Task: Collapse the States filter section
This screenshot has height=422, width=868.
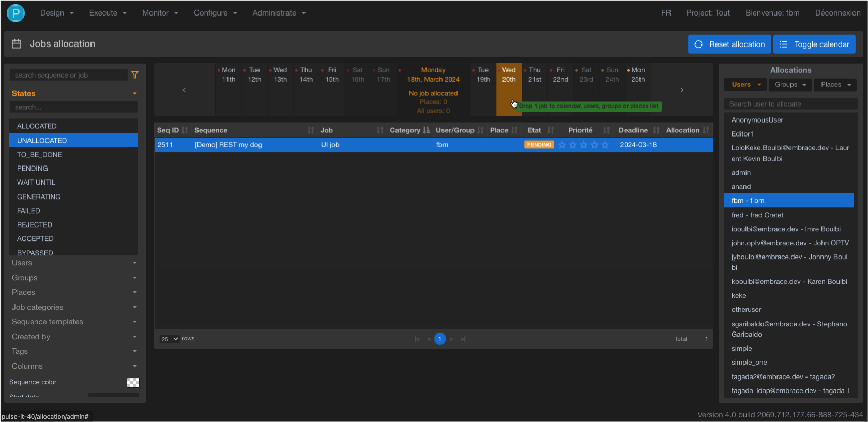Action: 74,94
